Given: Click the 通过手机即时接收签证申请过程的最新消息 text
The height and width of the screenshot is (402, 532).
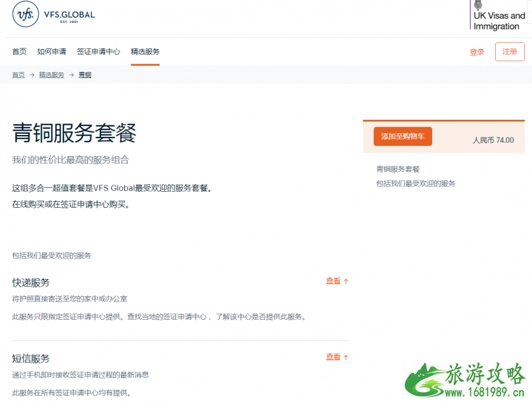Looking at the screenshot, I should point(81,375).
